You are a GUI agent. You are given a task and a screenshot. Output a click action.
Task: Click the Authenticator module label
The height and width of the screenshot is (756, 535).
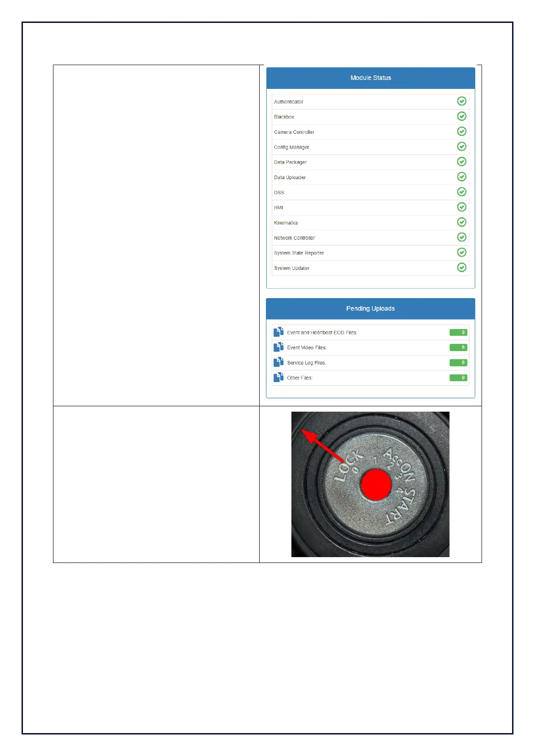pos(288,102)
